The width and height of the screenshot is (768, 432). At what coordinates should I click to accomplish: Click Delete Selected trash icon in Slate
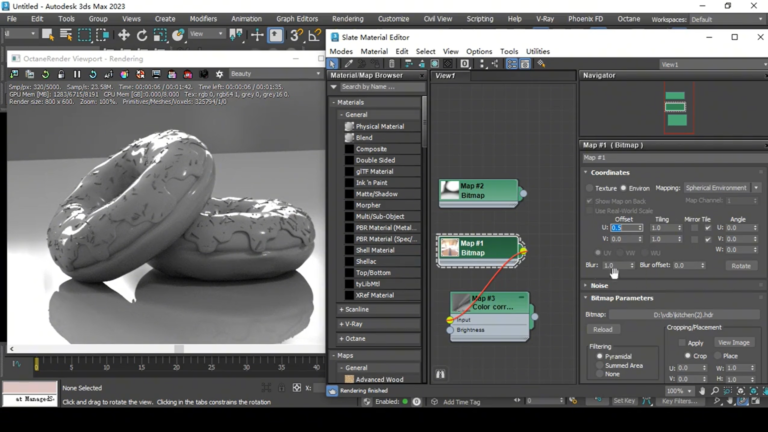point(391,64)
